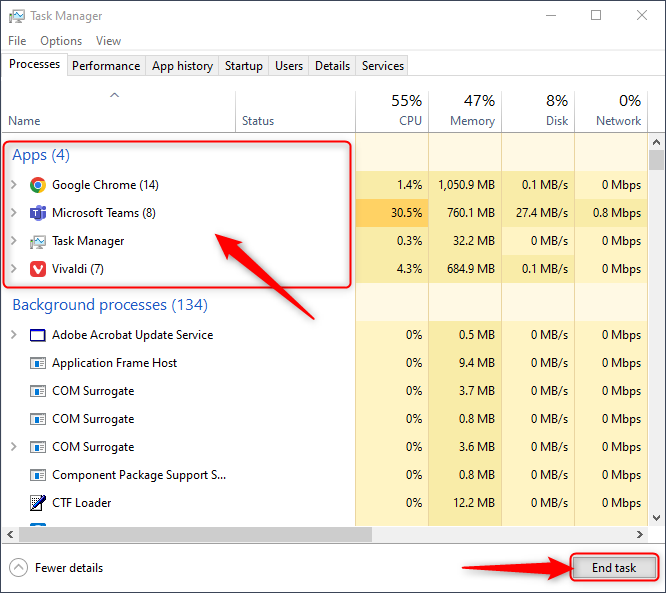The width and height of the screenshot is (666, 593).
Task: Click the Component Package Support icon
Action: (38, 475)
